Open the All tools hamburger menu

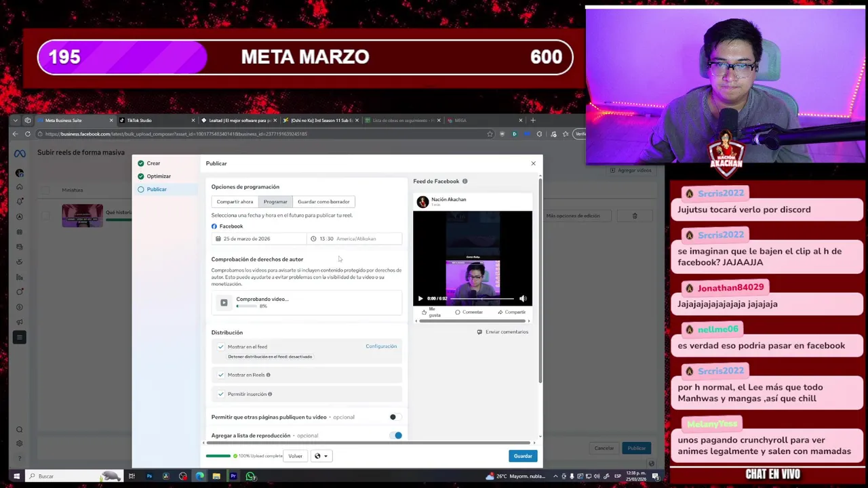[x=20, y=337]
